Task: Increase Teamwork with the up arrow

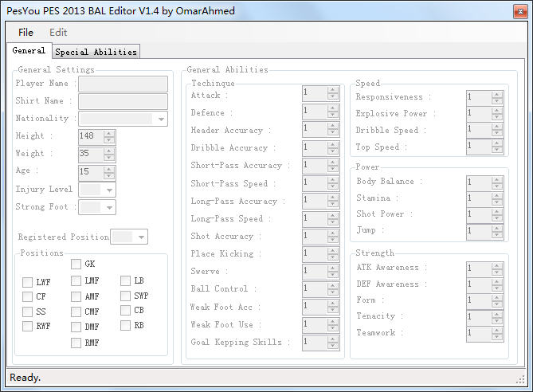Action: pos(496,330)
